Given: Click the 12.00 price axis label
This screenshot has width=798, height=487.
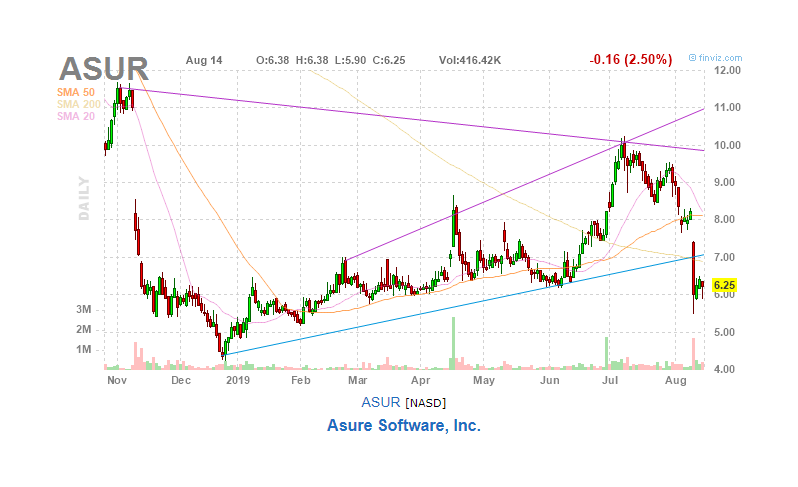Looking at the screenshot, I should (x=727, y=70).
